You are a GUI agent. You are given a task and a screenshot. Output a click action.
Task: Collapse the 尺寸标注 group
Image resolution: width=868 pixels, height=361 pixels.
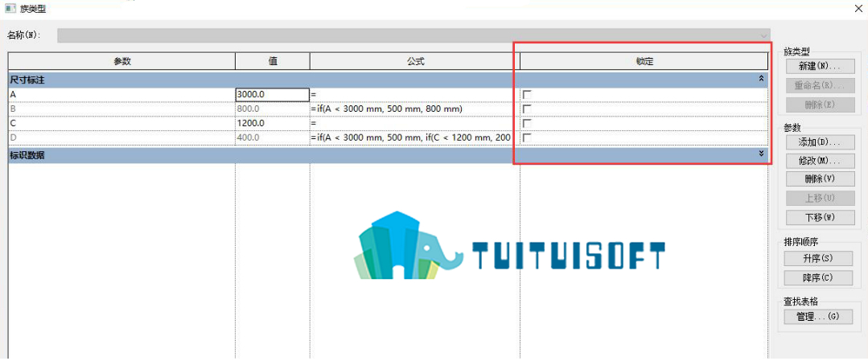(x=761, y=79)
